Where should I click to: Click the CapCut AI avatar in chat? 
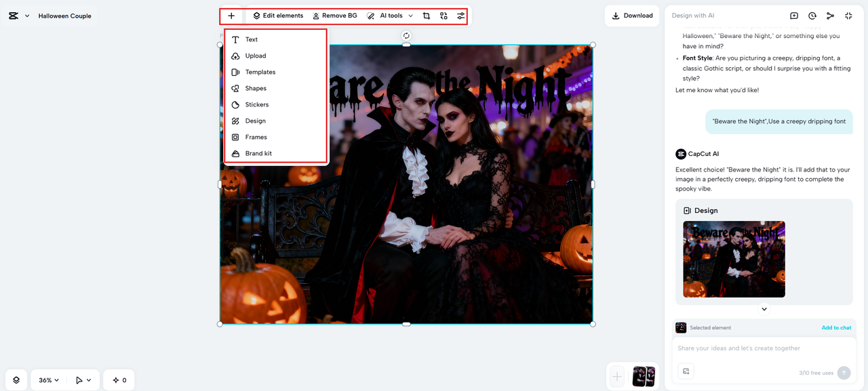click(681, 154)
